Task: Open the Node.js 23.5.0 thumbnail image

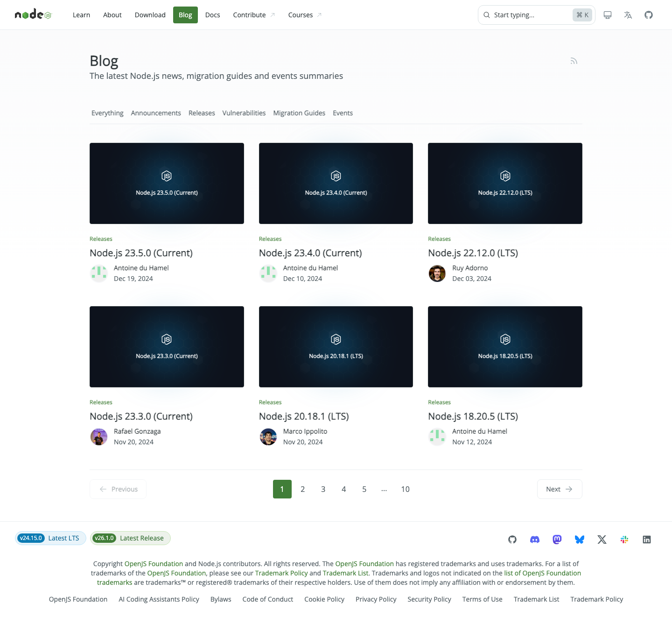Action: (167, 183)
